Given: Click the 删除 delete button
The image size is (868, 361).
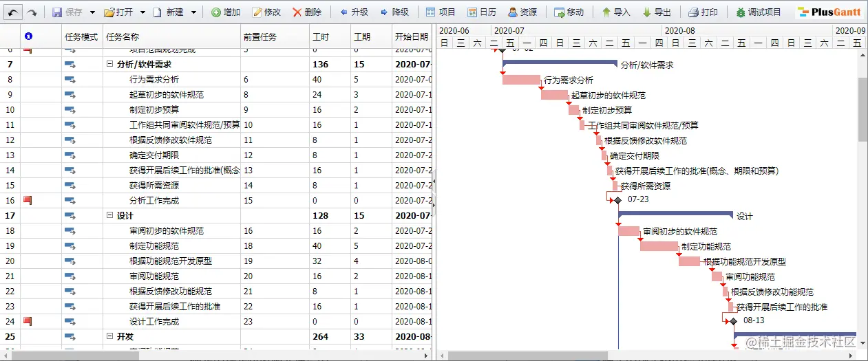Looking at the screenshot, I should click(307, 12).
